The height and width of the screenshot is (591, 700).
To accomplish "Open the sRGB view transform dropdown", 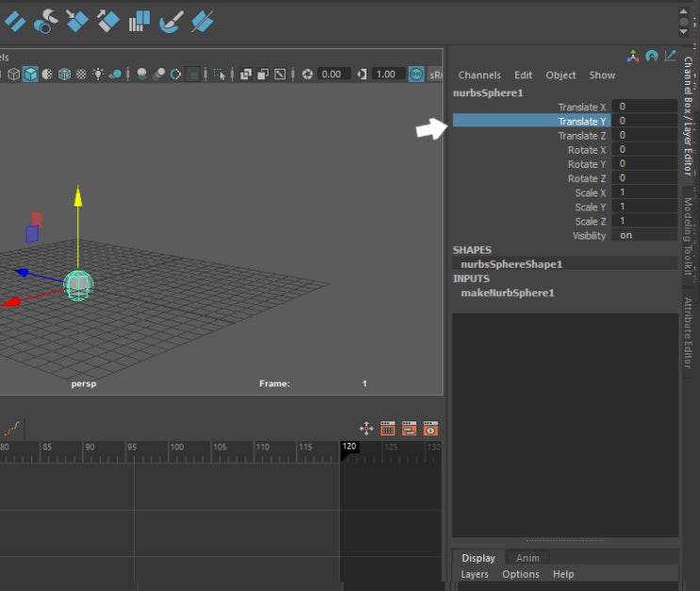I will (x=435, y=74).
